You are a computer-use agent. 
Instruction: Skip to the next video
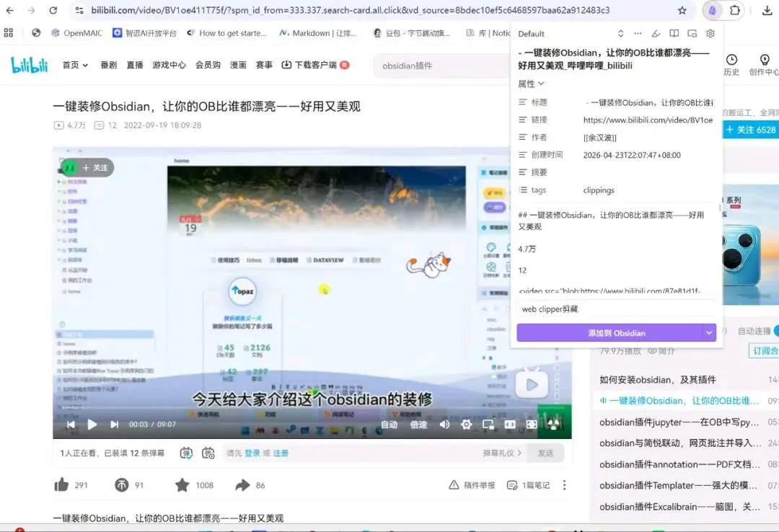114,424
